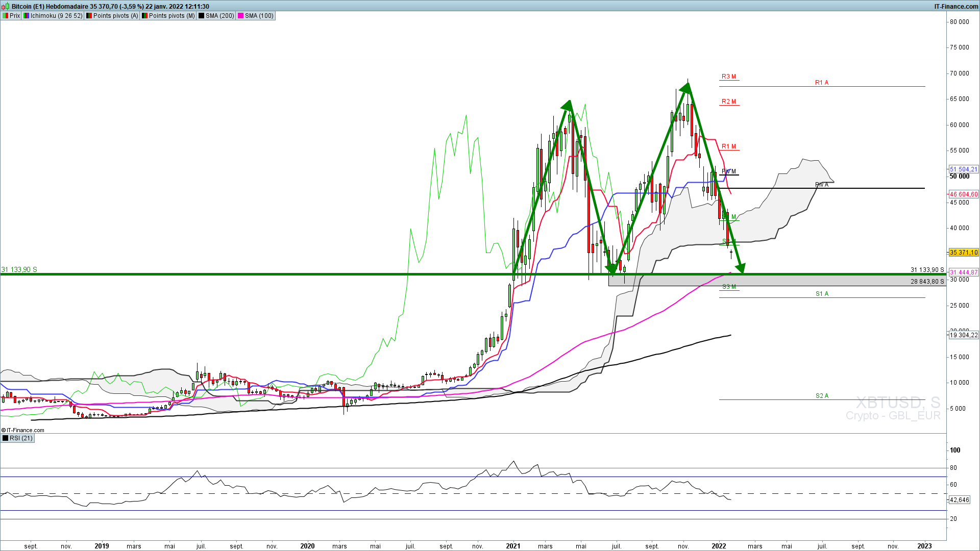Click the S3 M monthly support label

pos(729,287)
